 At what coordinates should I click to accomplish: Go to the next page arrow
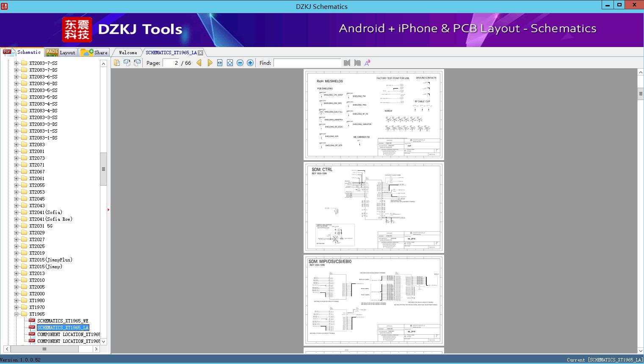point(210,63)
